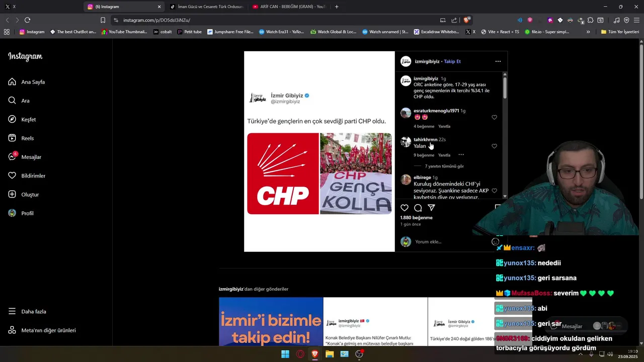Open the Excalidraw Whiteboard bookmark
The image size is (644, 362).
tap(437, 32)
